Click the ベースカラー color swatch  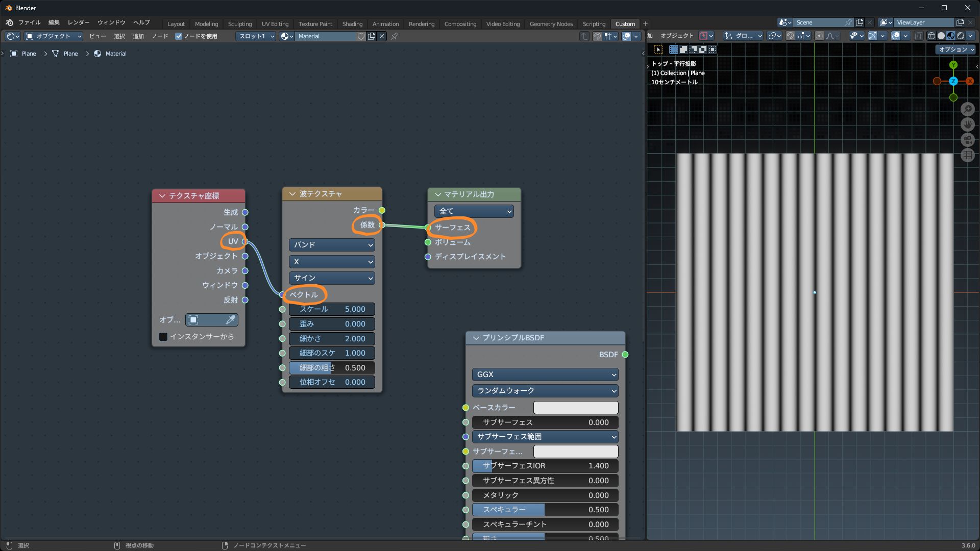click(x=575, y=408)
